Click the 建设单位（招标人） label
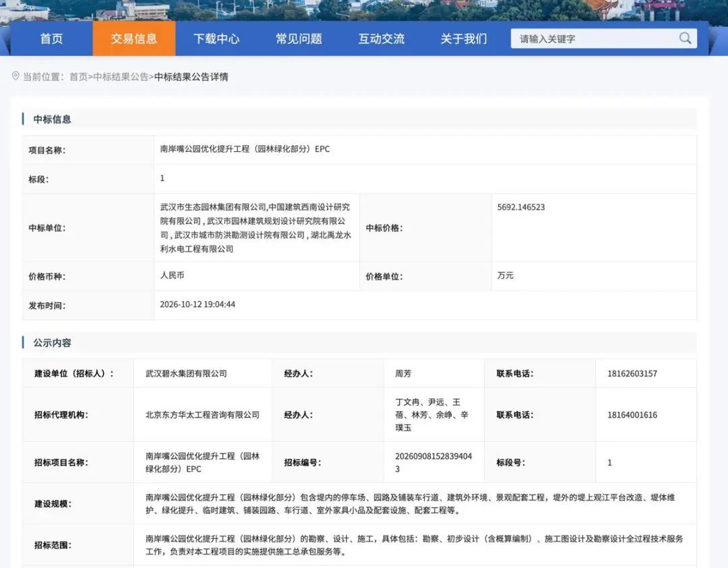Image resolution: width=728 pixels, height=568 pixels. (74, 373)
